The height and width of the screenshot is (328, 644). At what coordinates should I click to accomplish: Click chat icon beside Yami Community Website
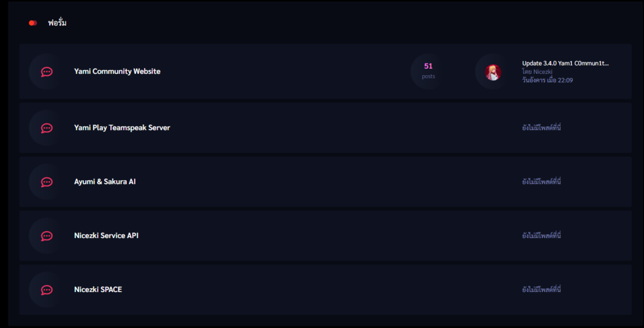pyautogui.click(x=46, y=72)
